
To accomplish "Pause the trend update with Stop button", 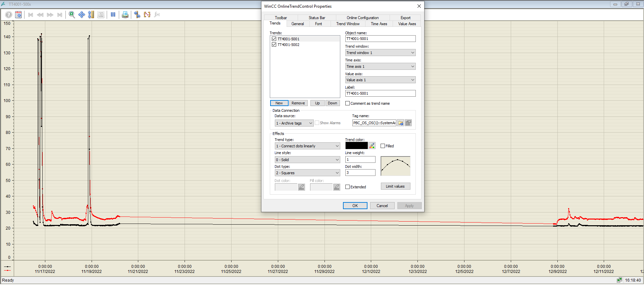I will [x=113, y=15].
